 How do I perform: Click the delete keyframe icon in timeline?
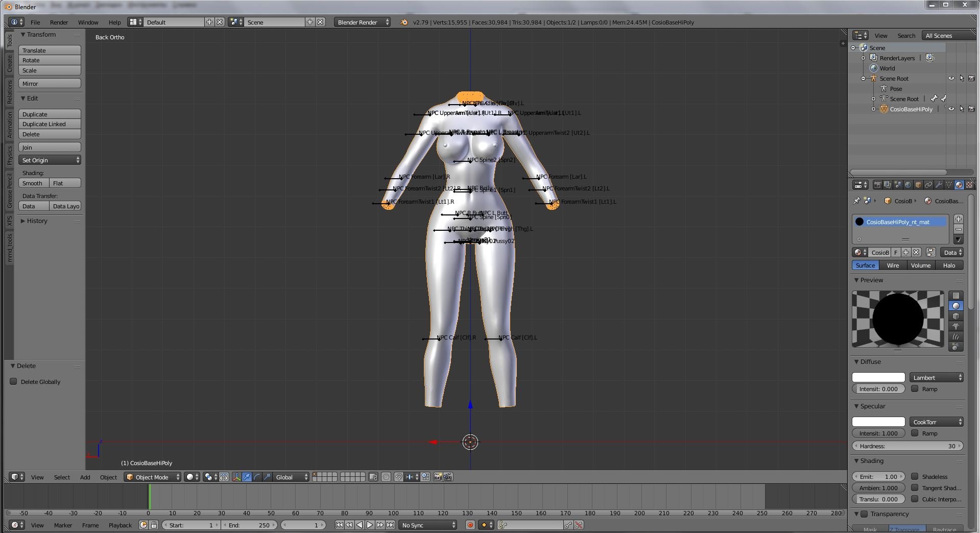(x=579, y=525)
